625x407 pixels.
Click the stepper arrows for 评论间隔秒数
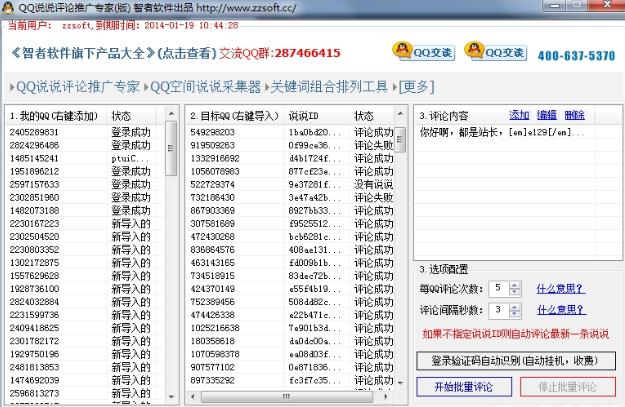click(514, 311)
